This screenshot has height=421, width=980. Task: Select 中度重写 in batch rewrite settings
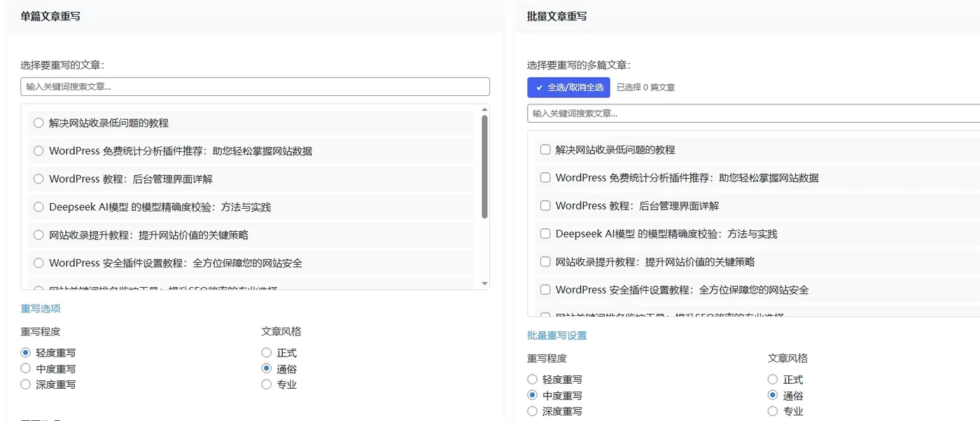tap(532, 396)
